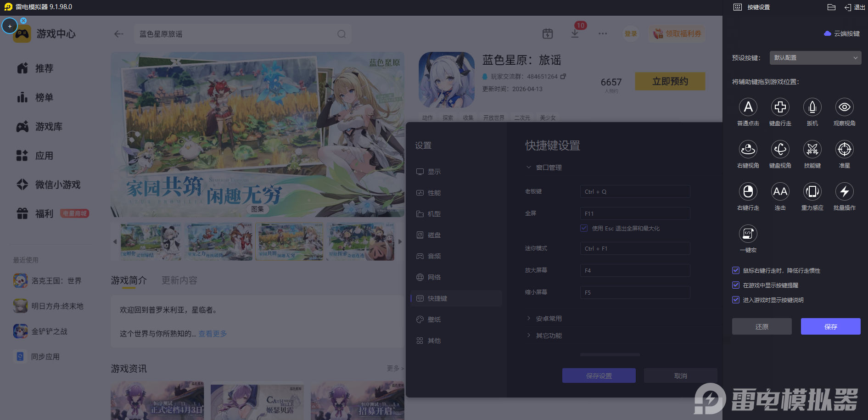Select the 批量操作 batch operation icon
868x420 pixels.
(844, 191)
